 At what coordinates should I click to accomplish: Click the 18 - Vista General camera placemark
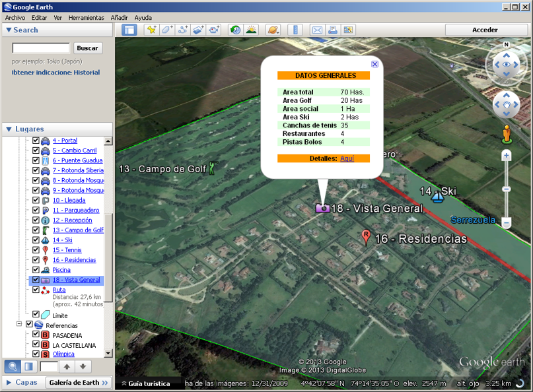[322, 208]
